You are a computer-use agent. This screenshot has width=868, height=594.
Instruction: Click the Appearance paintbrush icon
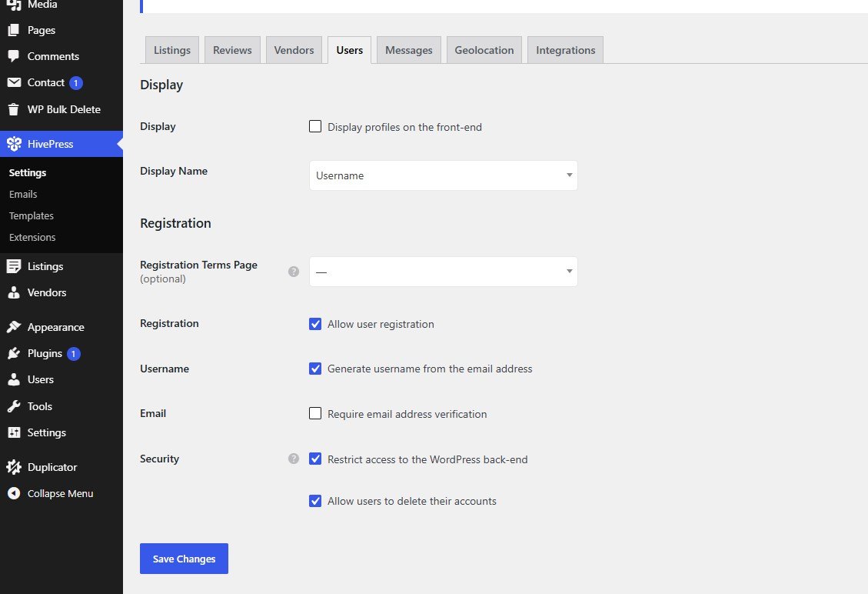click(x=14, y=327)
